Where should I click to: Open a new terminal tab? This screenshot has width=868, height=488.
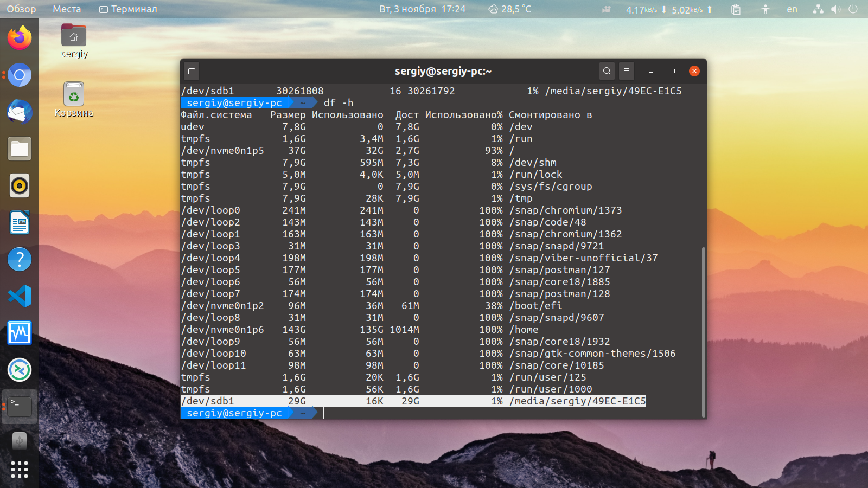pyautogui.click(x=192, y=71)
